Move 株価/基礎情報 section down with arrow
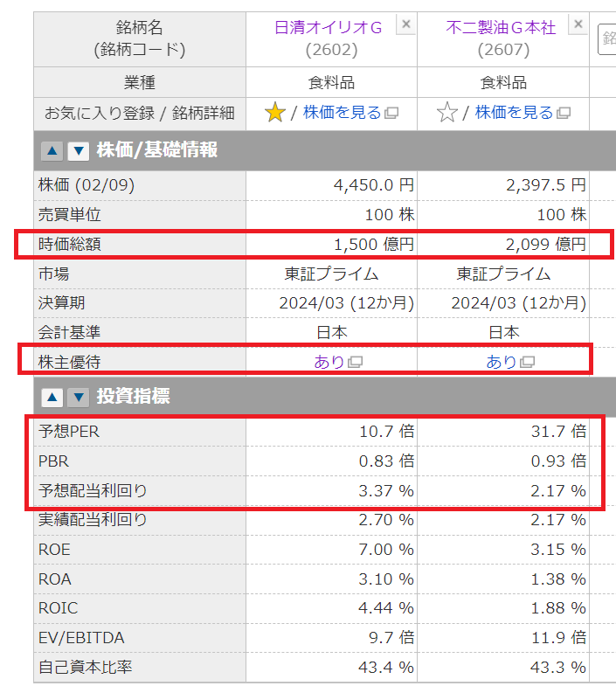616x693 pixels. [79, 150]
